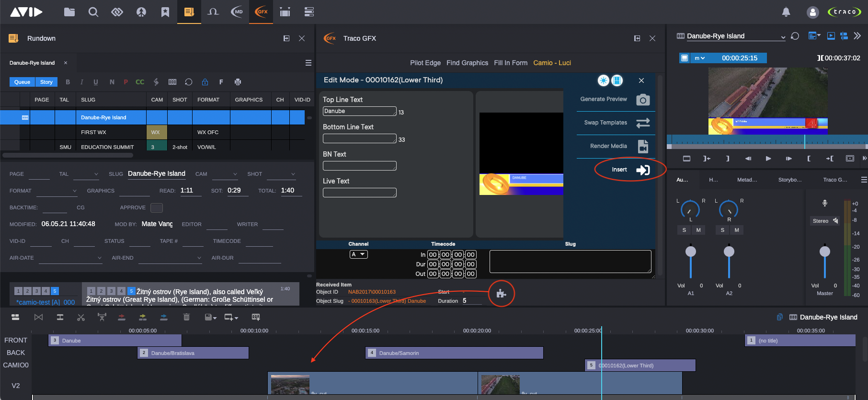The width and height of the screenshot is (868, 400).
Task: Expand the SHOT dropdown in story form
Action: [x=293, y=174]
